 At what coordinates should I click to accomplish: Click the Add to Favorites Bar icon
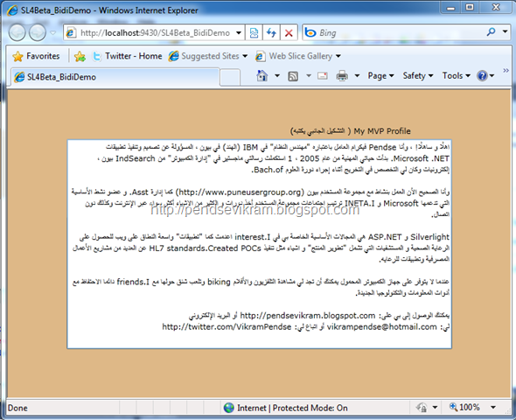pyautogui.click(x=80, y=56)
